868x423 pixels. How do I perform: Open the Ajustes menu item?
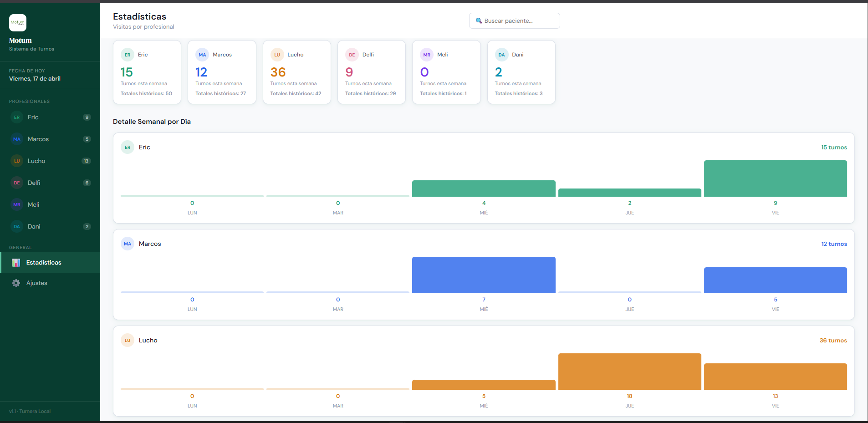[x=37, y=283]
